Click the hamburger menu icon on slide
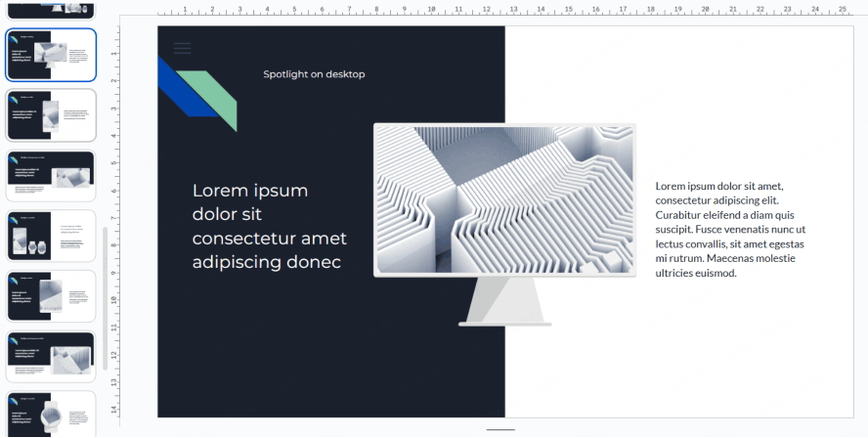The image size is (868, 438). pyautogui.click(x=182, y=47)
